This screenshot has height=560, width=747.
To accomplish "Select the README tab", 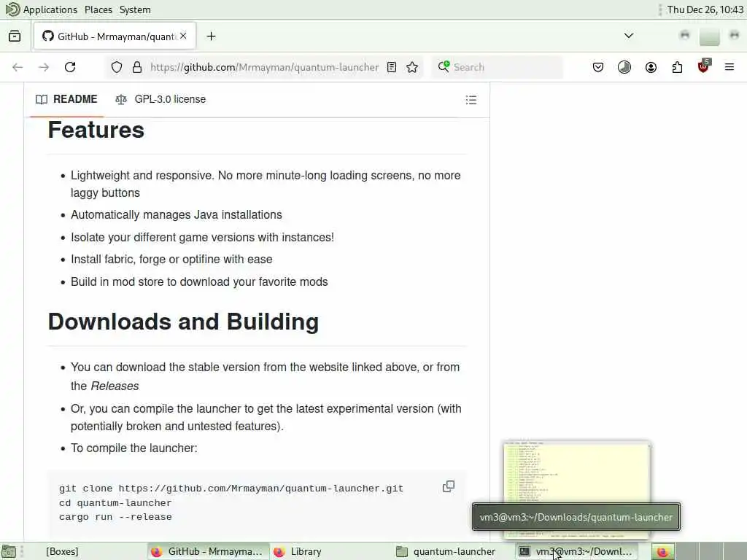I will [66, 99].
